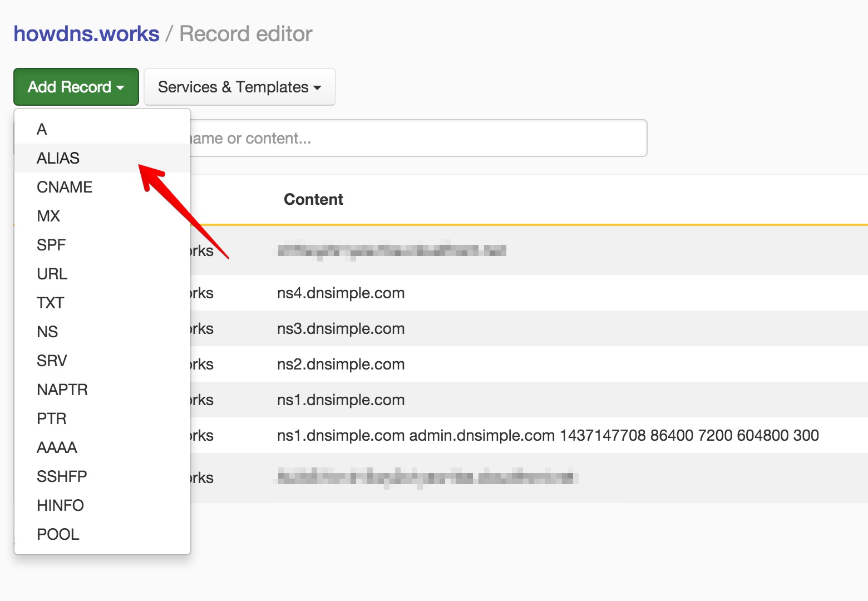Select the A record type
The height and width of the screenshot is (601, 868).
[x=42, y=129]
